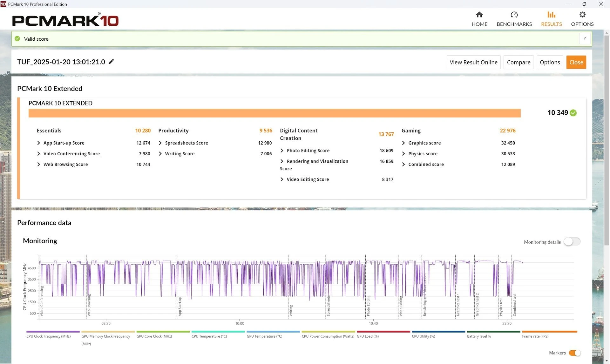Viewport: 610px width, 364px height.
Task: Select the GPU Load color legend
Action: point(383,332)
